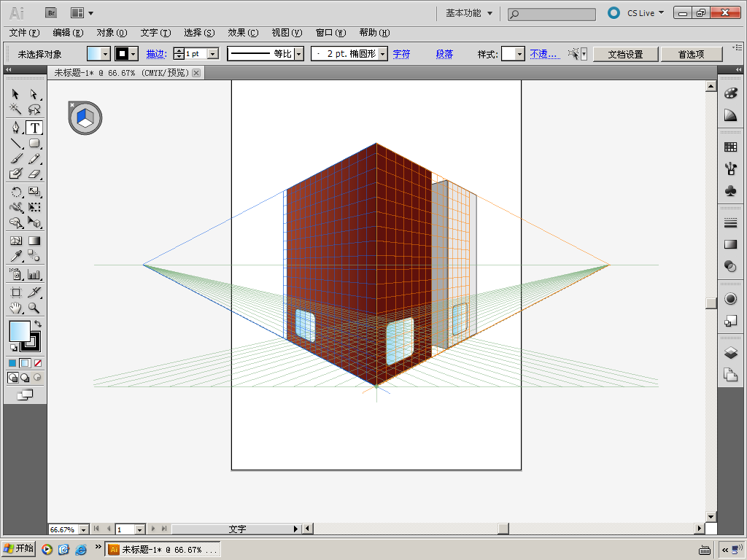Viewport: 747px width, 560px height.
Task: Select the Rotate tool
Action: point(16,192)
